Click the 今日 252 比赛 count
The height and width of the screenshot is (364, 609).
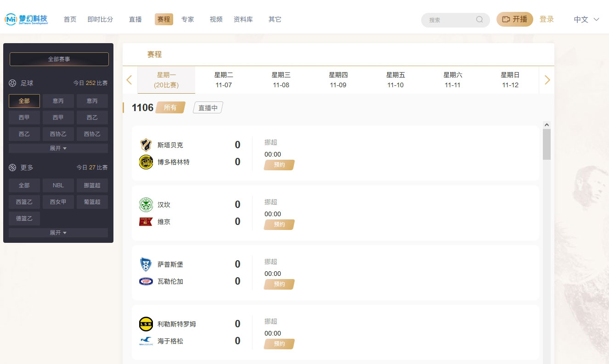[90, 83]
